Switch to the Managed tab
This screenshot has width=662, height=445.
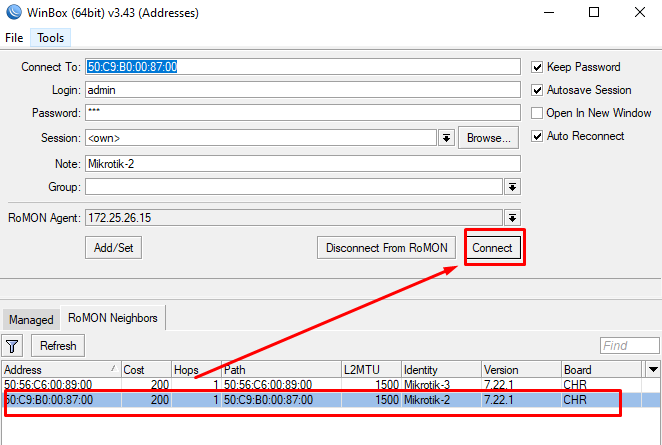point(31,319)
